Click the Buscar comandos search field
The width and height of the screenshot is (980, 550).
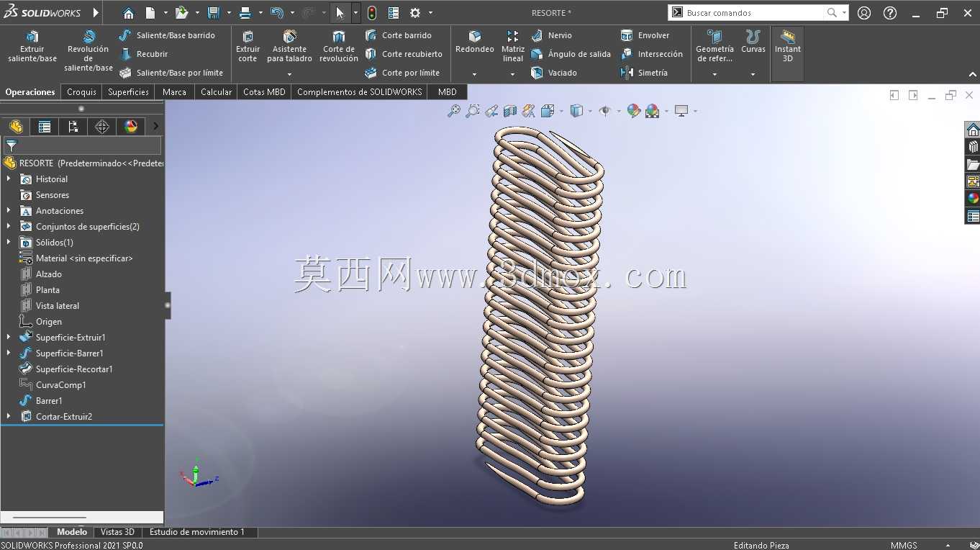pyautogui.click(x=754, y=13)
